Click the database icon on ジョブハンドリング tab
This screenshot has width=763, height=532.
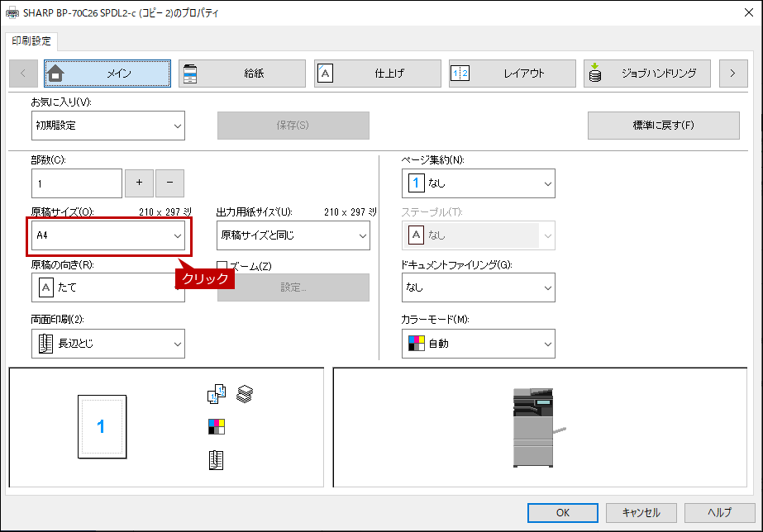point(594,73)
